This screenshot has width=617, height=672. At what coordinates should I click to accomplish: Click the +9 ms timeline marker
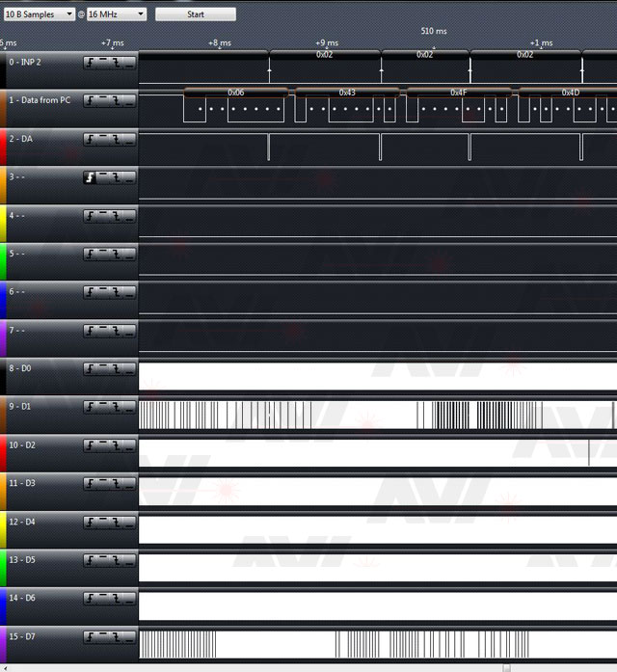click(327, 43)
